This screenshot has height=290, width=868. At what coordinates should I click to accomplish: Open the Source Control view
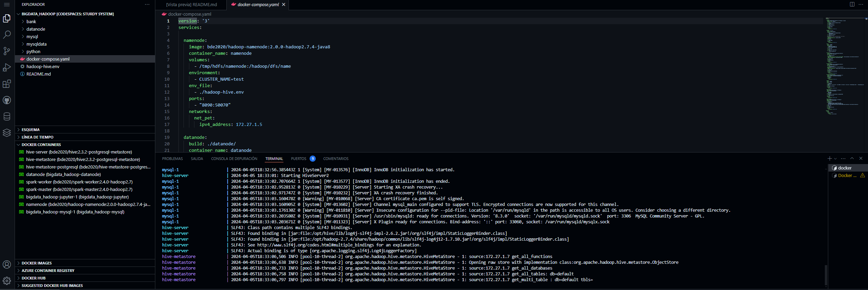7,51
